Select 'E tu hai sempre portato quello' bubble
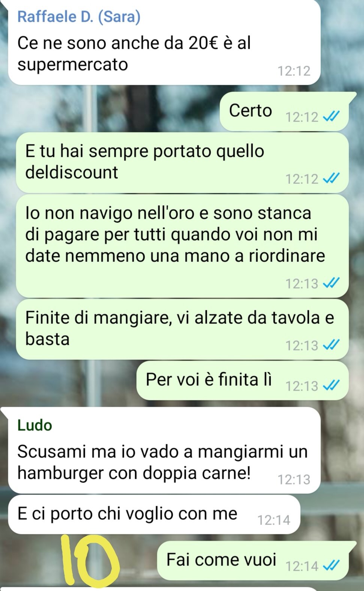 pos(182,162)
